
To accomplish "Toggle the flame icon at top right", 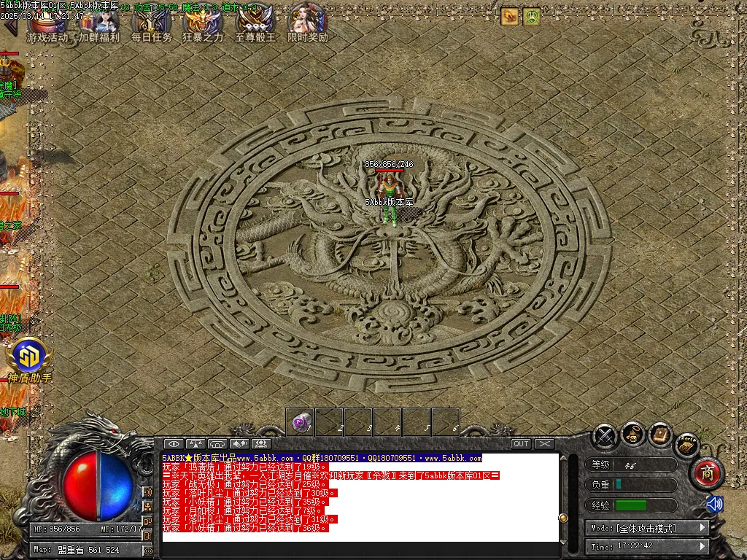I will [509, 16].
